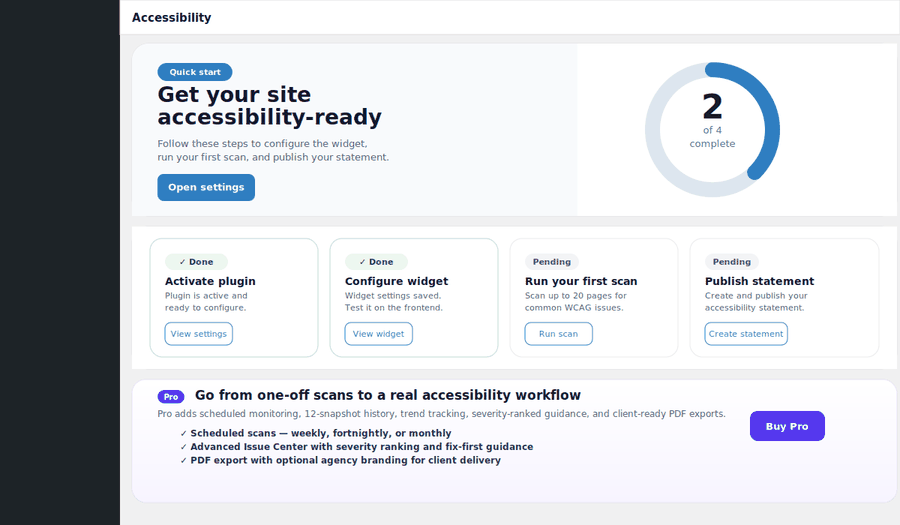Click Create statement button
This screenshot has height=525, width=900.
[746, 334]
